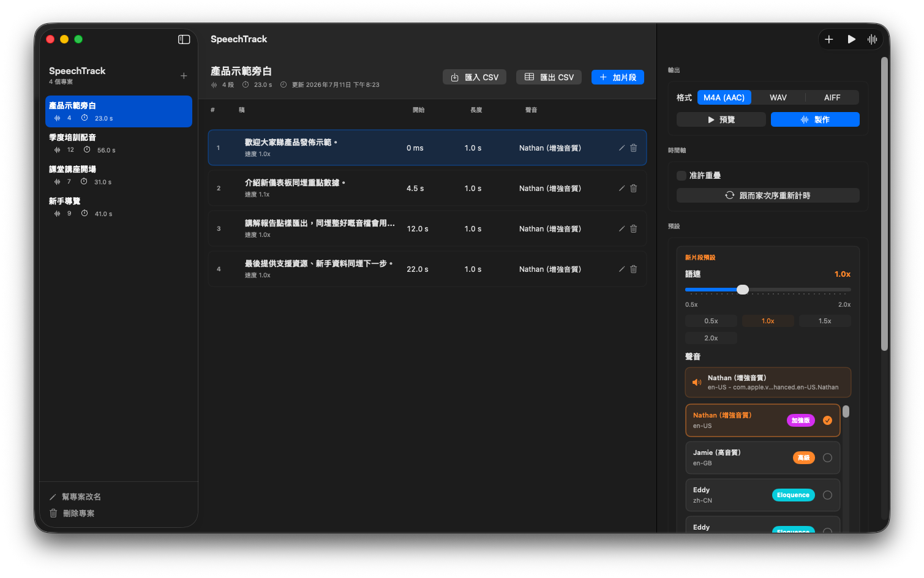Click the Nathan en-US selected voice summary card

click(x=768, y=382)
